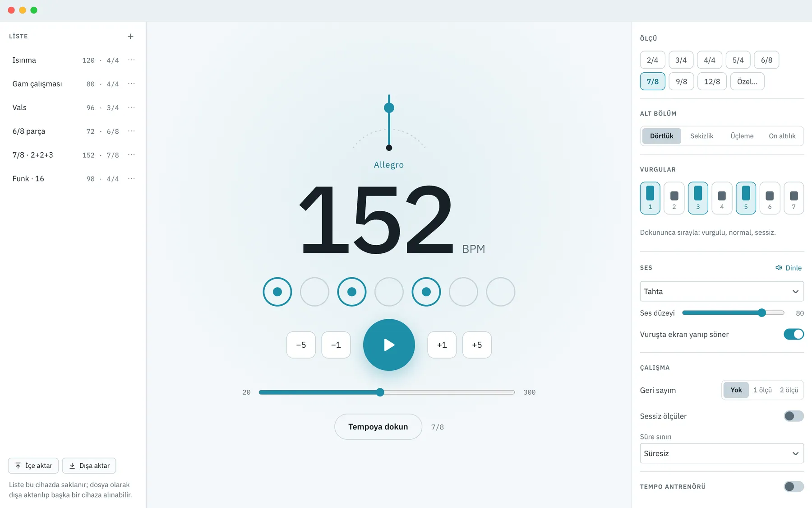Screen dimensions: 812x508
Task: Select the On altılık subdivision tab
Action: click(x=782, y=136)
